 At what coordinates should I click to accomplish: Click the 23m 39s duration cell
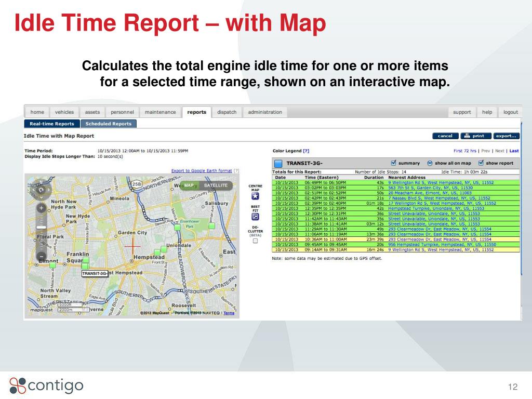[375, 240]
